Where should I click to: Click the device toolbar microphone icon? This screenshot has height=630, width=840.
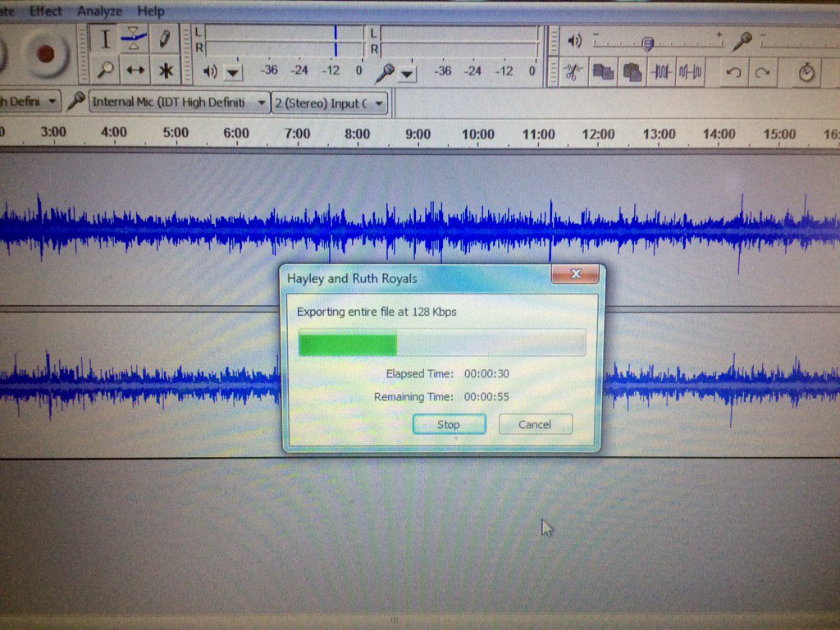75,101
